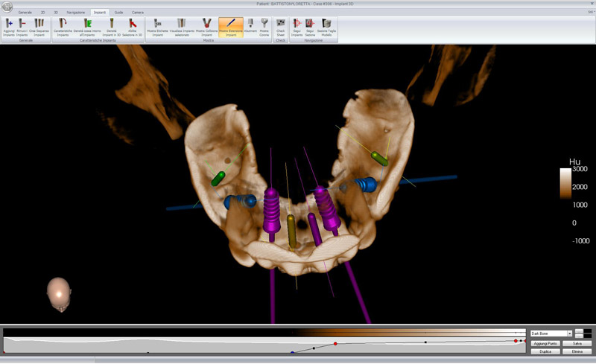
Task: Toggle Mostra Estensione Impianti off
Action: [231, 27]
